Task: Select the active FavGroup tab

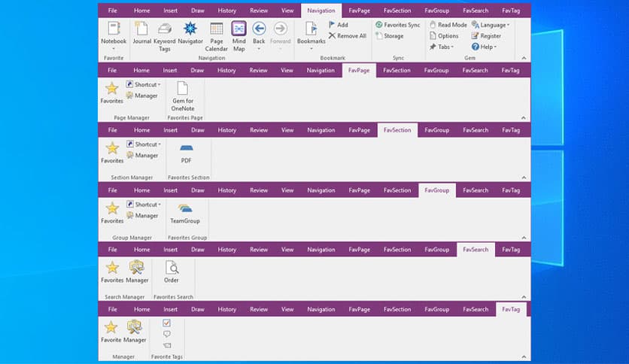Action: coord(437,190)
